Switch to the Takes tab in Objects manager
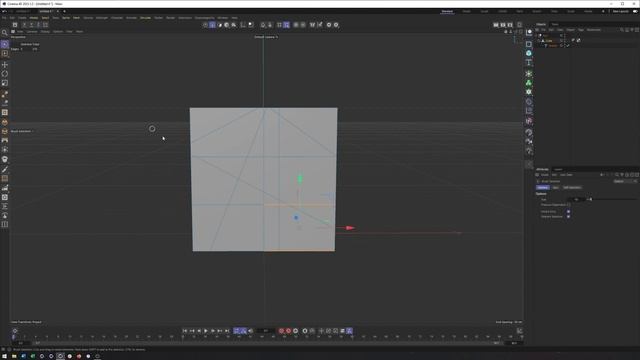The width and height of the screenshot is (640, 360). tap(555, 24)
